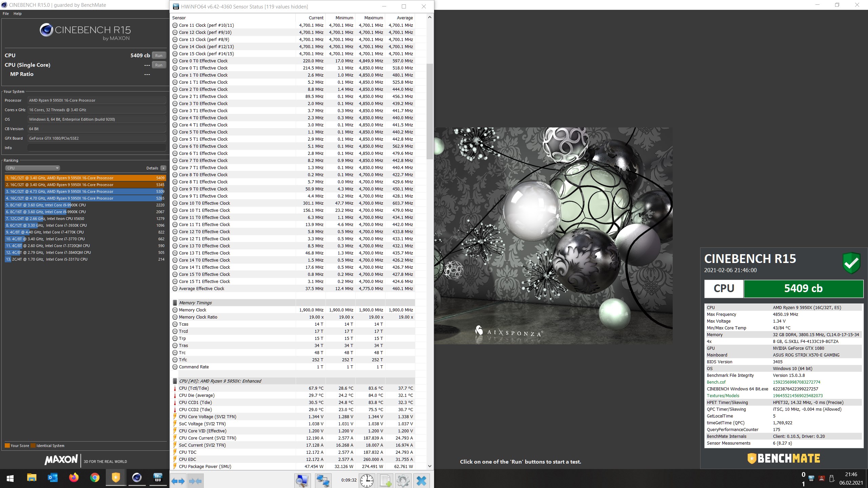This screenshot has height=488, width=868.
Task: Select Command Rate row
Action: tap(293, 367)
